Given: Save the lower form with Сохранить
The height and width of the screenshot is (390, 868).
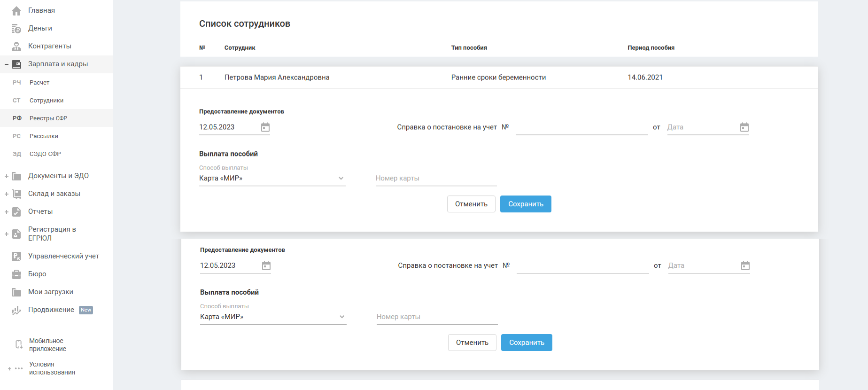Looking at the screenshot, I should [x=527, y=343].
